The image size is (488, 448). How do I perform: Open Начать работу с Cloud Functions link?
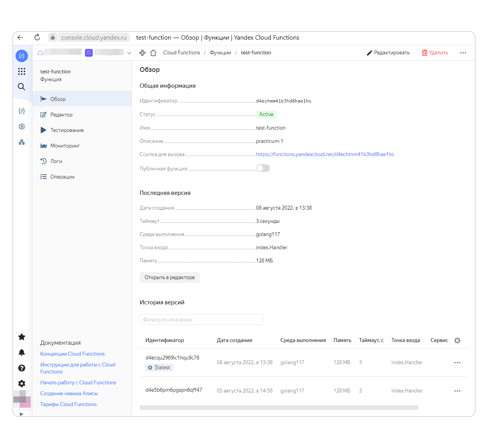(78, 383)
